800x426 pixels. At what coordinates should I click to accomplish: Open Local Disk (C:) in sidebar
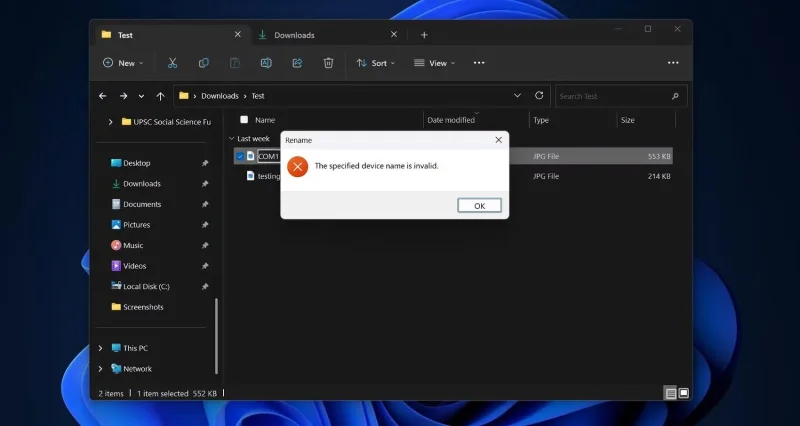click(x=146, y=286)
